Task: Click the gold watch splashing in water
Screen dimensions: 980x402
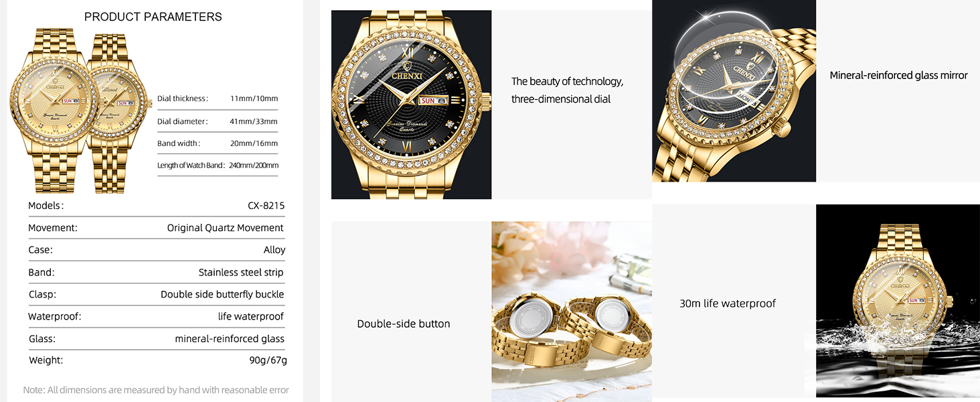Action: coord(898,301)
